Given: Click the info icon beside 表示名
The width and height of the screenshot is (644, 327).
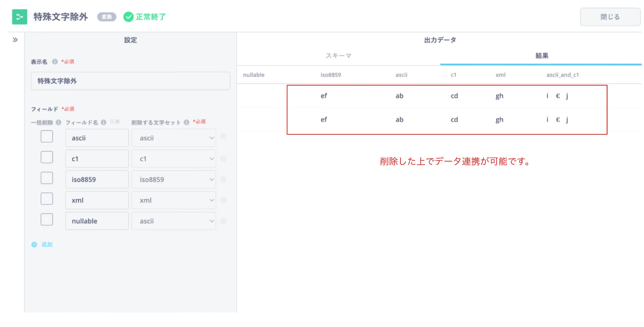Looking at the screenshot, I should (55, 61).
